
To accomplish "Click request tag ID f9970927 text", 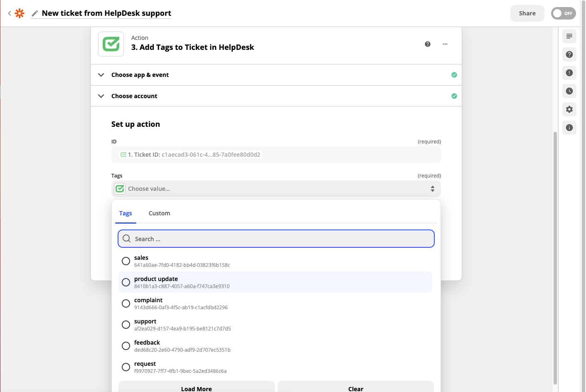I will pyautogui.click(x=180, y=371).
